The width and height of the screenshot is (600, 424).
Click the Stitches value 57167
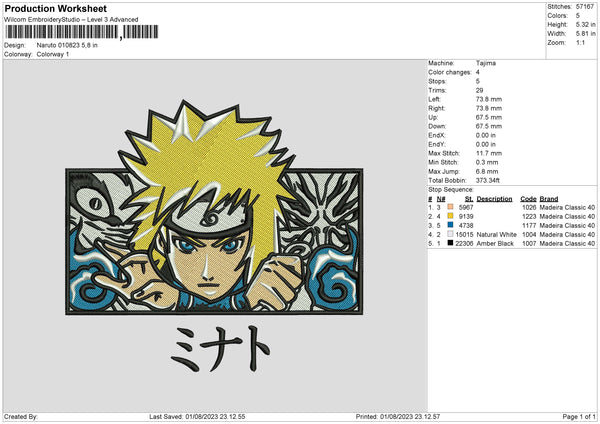pos(585,7)
